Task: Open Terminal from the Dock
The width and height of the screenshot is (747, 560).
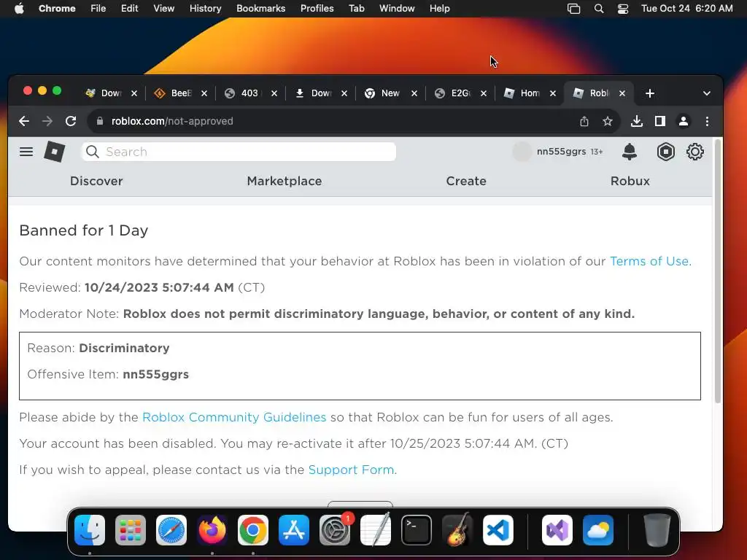Action: 417,530
